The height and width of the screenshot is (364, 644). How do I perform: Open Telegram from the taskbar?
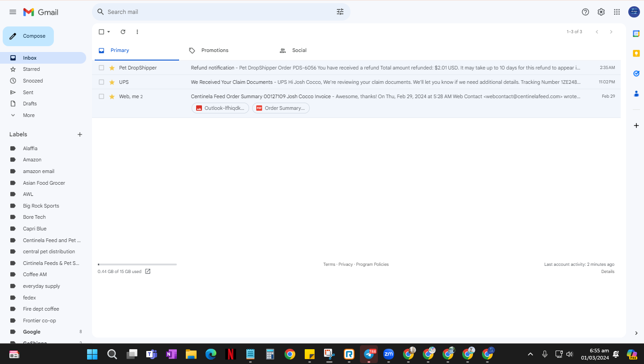(369, 354)
